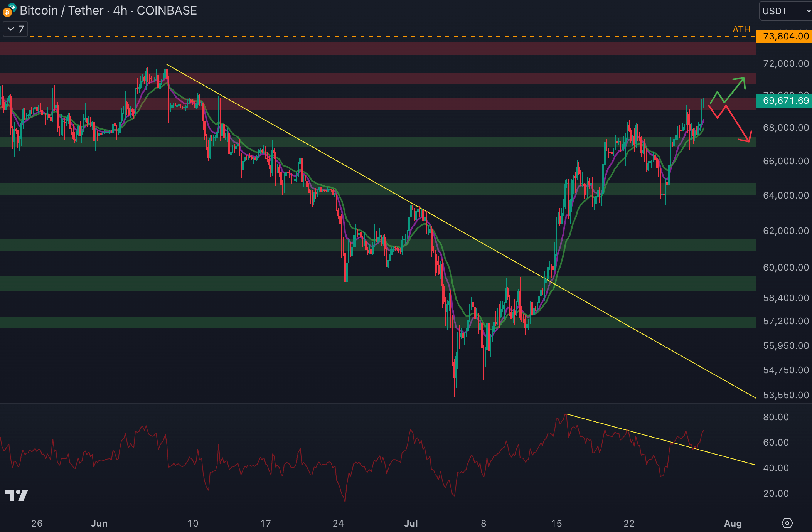Click the 60,000.00 label on price scale
Screen dimensions: 812x532
pyautogui.click(x=785, y=267)
